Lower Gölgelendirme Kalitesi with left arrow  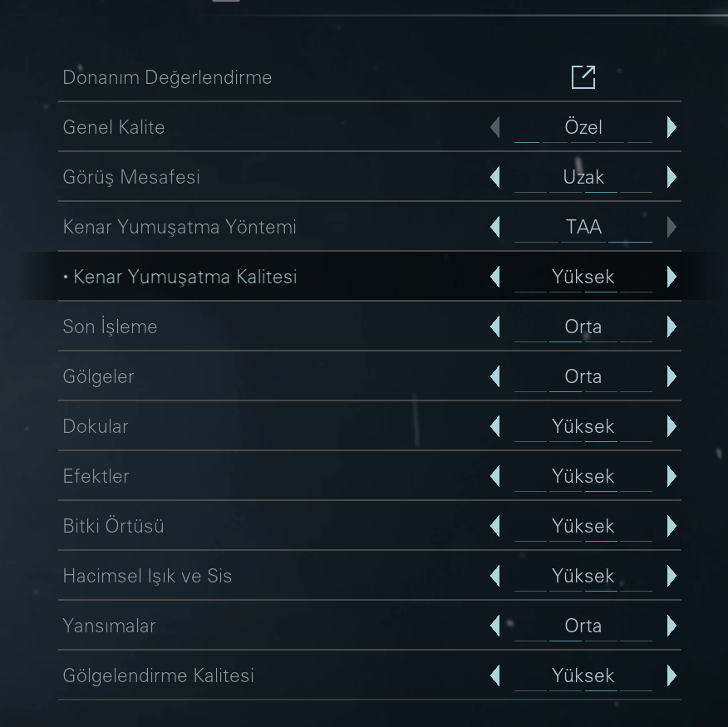tap(495, 675)
